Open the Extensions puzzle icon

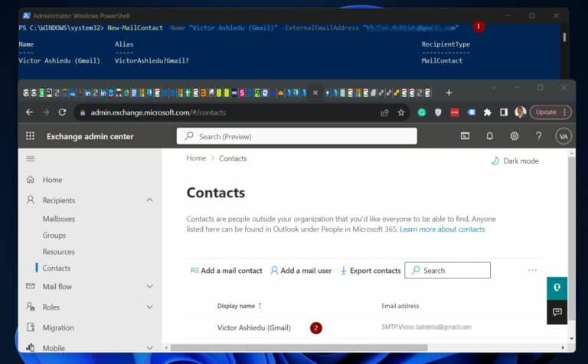click(487, 112)
